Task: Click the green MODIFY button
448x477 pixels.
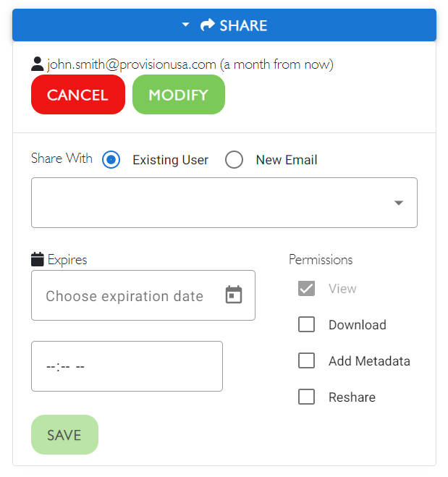Action: (x=179, y=95)
